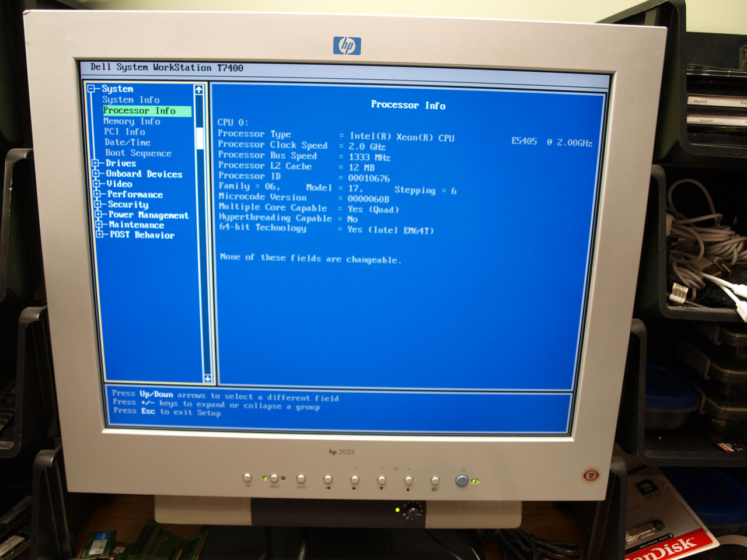Click 'None of these fields are changeable.' note
The width and height of the screenshot is (747, 560).
[310, 258]
